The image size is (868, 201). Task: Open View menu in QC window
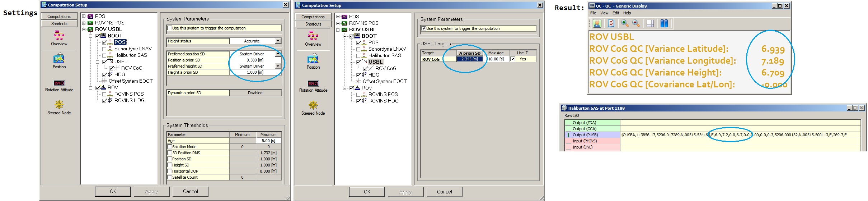point(605,13)
